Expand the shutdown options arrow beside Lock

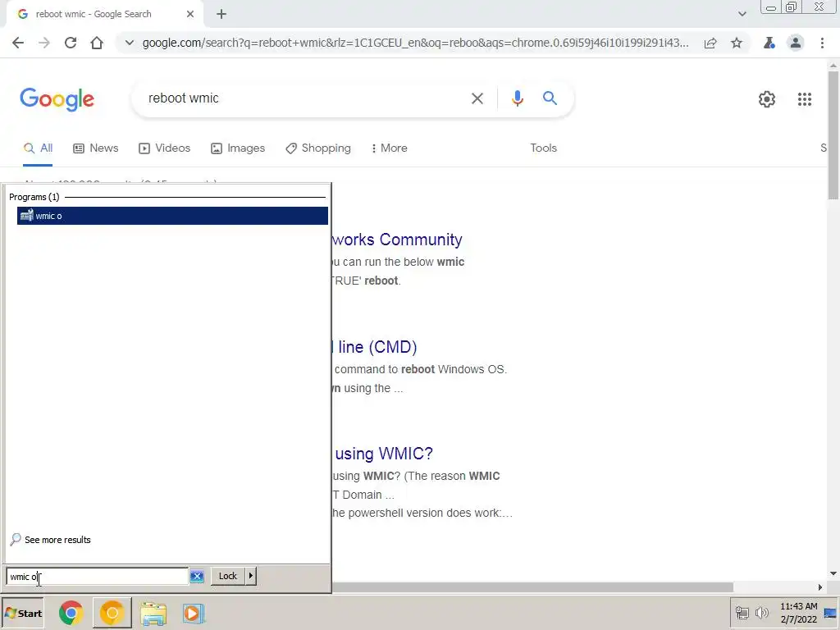pos(251,577)
